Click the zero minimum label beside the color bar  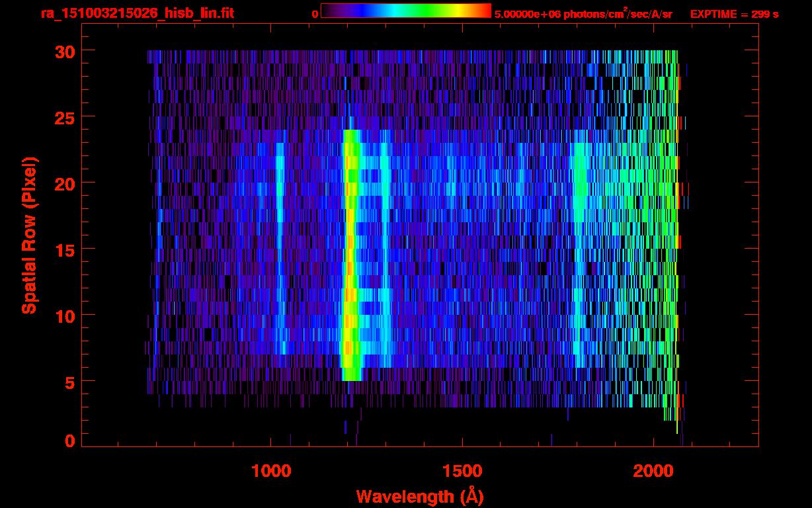coord(315,14)
